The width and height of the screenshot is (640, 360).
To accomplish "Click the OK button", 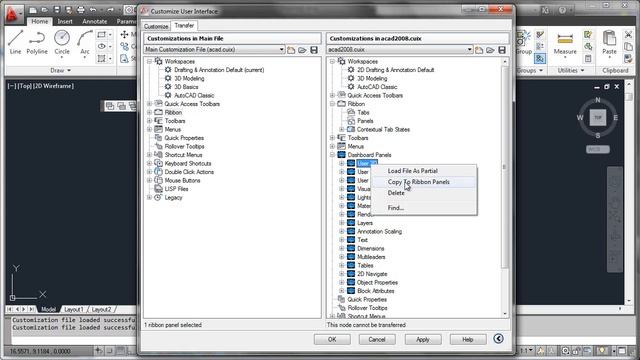I will tap(332, 339).
